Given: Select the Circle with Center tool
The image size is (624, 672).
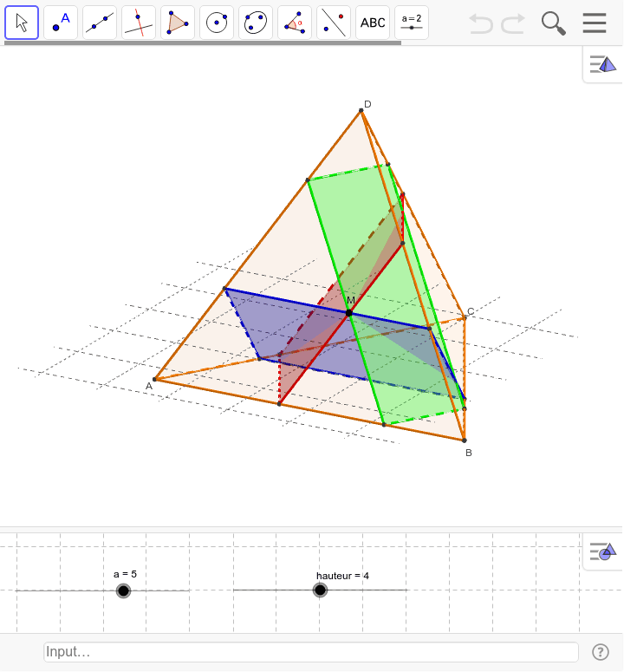Looking at the screenshot, I should (217, 23).
